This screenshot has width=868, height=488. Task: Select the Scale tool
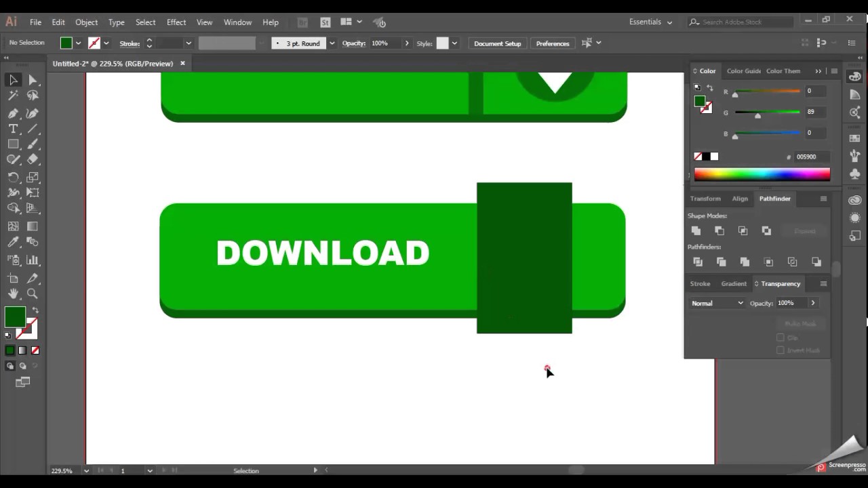[x=33, y=177]
